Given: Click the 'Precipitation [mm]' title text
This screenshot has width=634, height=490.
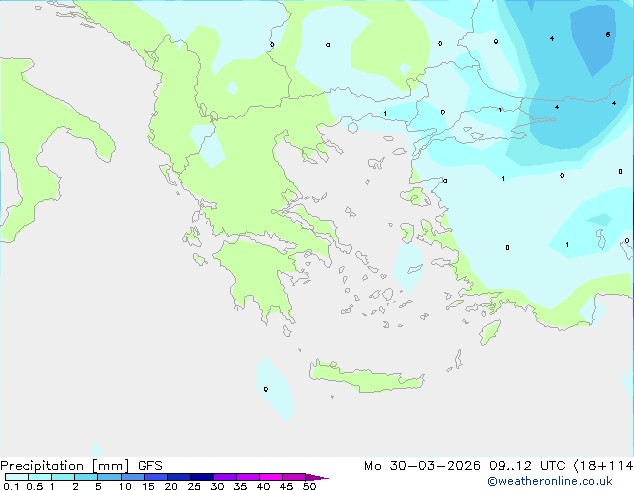Looking at the screenshot, I should tap(65, 466).
